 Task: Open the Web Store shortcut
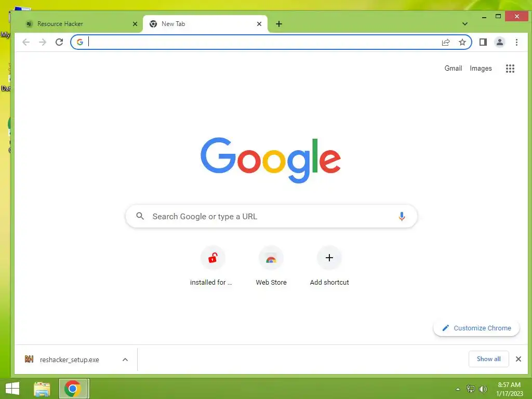point(271,267)
